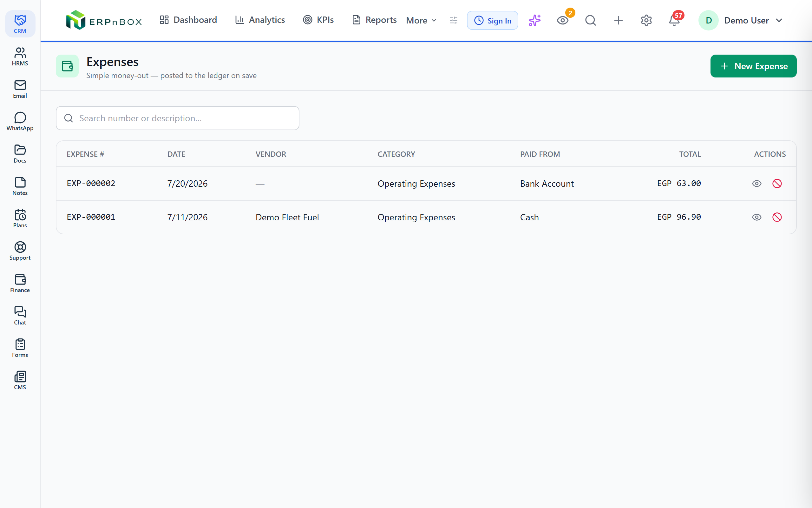Click Cash paid-from cell
Screen dimensions: 812x508
[x=529, y=217]
